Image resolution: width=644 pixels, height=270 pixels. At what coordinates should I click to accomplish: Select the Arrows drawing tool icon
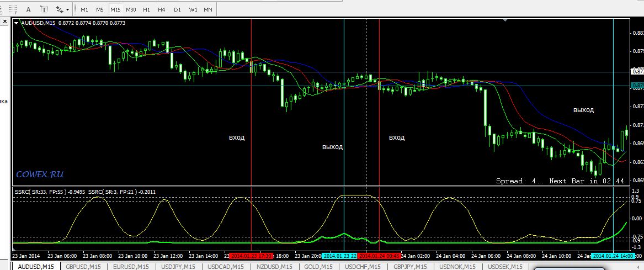click(x=60, y=9)
